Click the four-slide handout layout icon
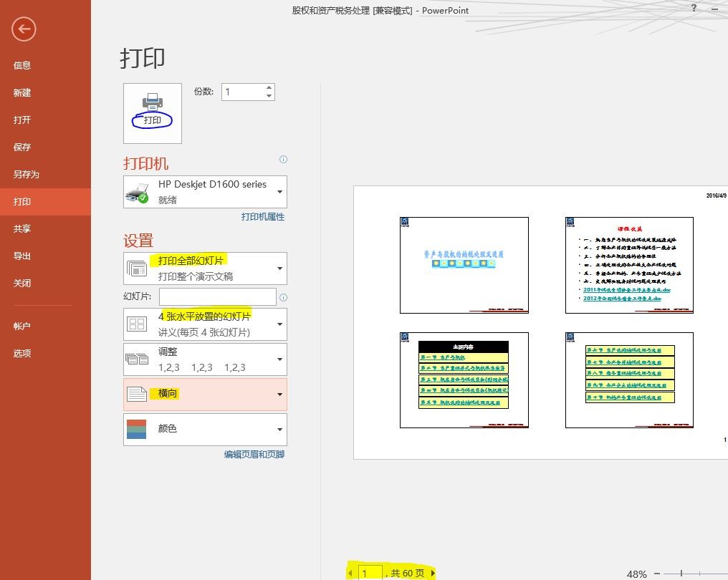Viewport: 728px width, 580px height. click(137, 324)
